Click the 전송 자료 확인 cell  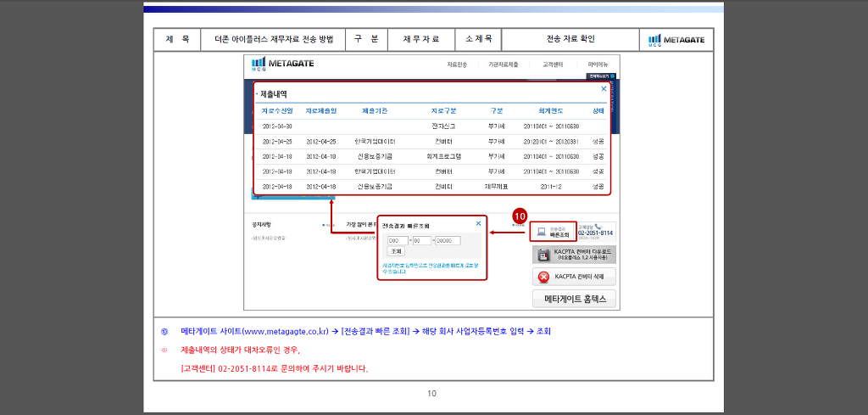pyautogui.click(x=570, y=39)
